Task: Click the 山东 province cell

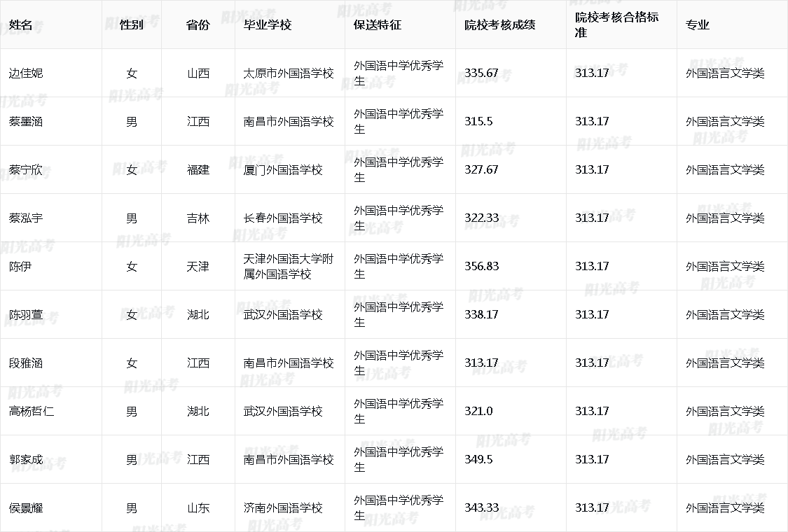Action: (198, 508)
